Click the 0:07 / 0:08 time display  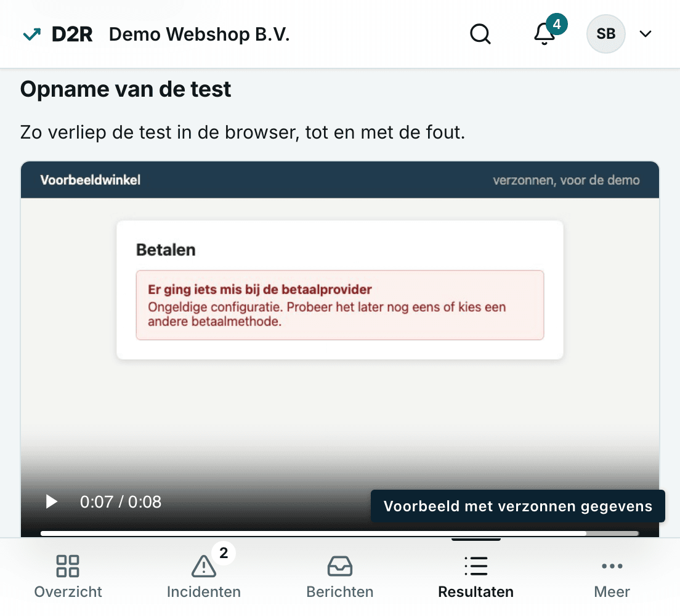pos(121,501)
